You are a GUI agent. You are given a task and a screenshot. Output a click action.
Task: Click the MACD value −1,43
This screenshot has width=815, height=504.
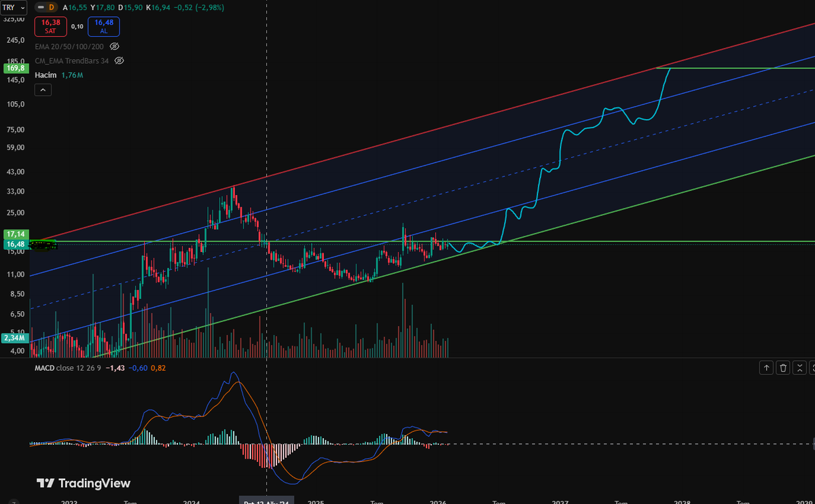115,367
